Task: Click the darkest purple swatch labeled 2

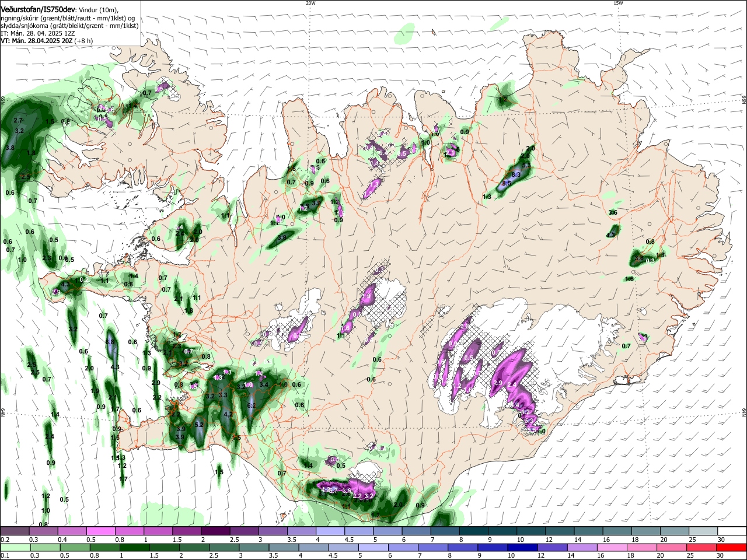Action: click(x=215, y=531)
